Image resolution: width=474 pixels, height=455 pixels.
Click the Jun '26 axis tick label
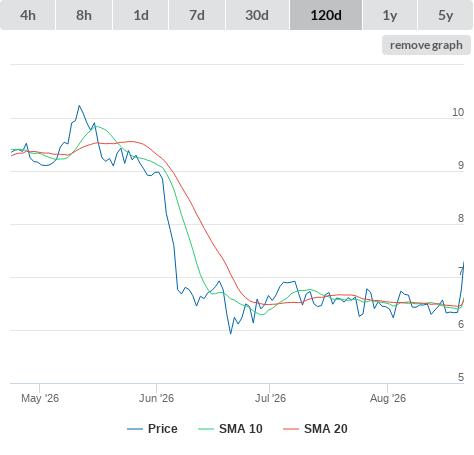coord(156,398)
